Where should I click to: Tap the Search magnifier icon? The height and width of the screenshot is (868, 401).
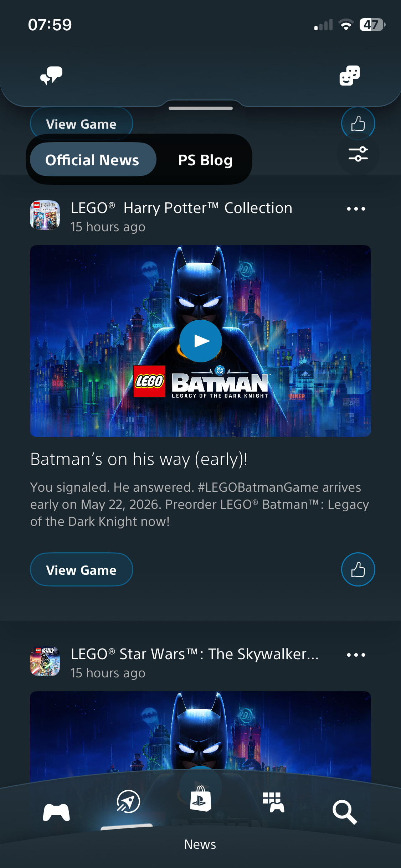pos(344,812)
